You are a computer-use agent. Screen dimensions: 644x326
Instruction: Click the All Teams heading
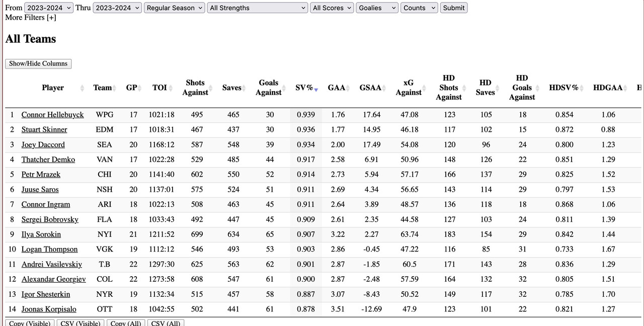point(31,39)
